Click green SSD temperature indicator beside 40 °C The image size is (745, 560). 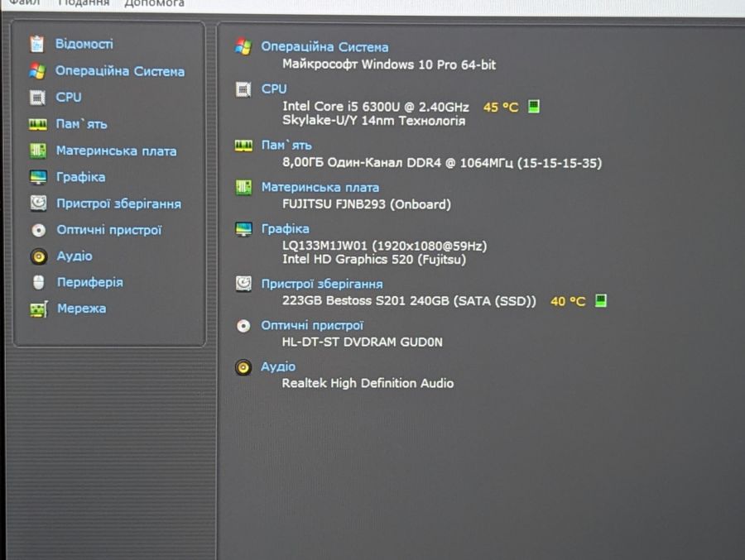pyautogui.click(x=601, y=300)
